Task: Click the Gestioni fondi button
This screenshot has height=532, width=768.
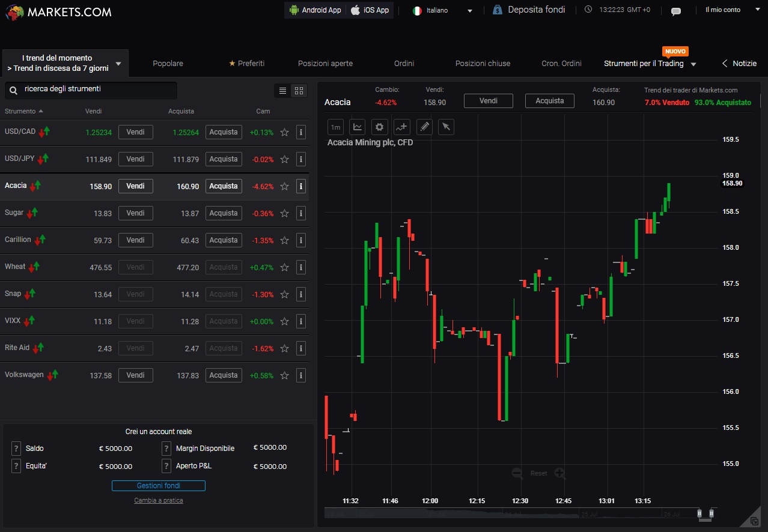Action: 159,486
